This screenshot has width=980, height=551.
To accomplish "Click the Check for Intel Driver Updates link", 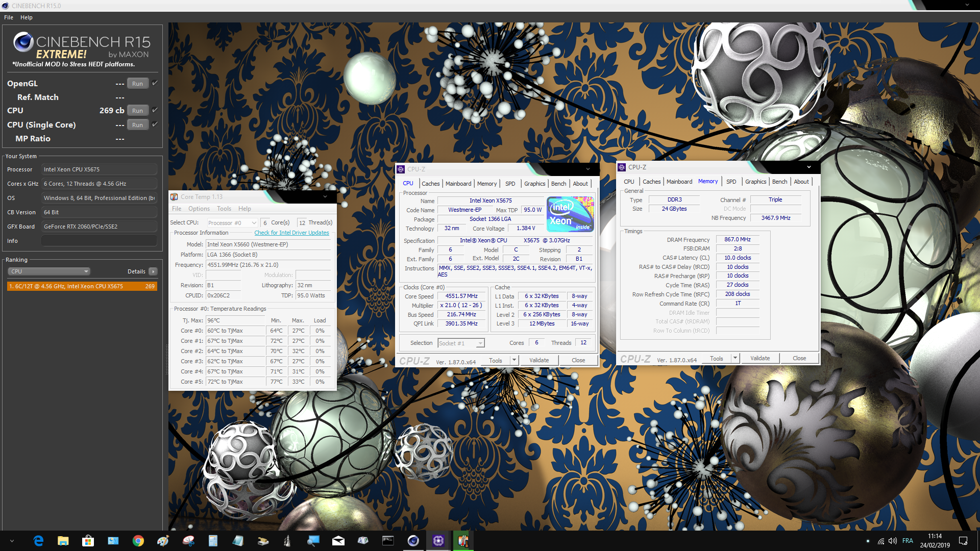I will [x=291, y=232].
